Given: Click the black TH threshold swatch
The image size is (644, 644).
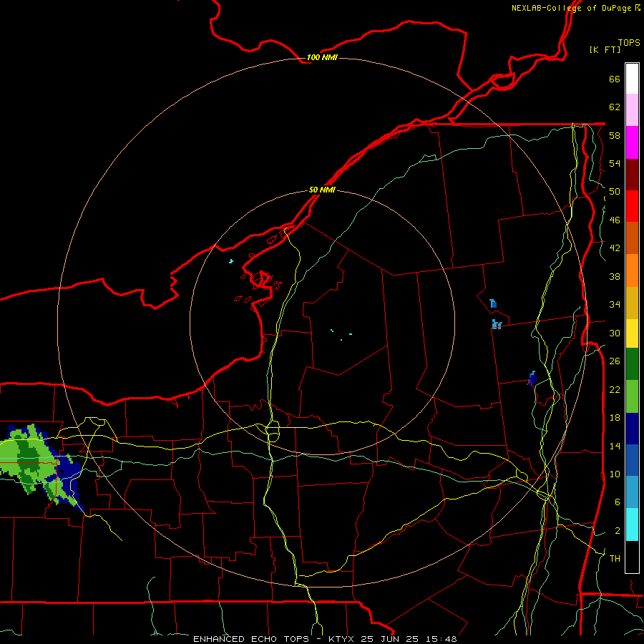Looking at the screenshot, I should (x=632, y=557).
